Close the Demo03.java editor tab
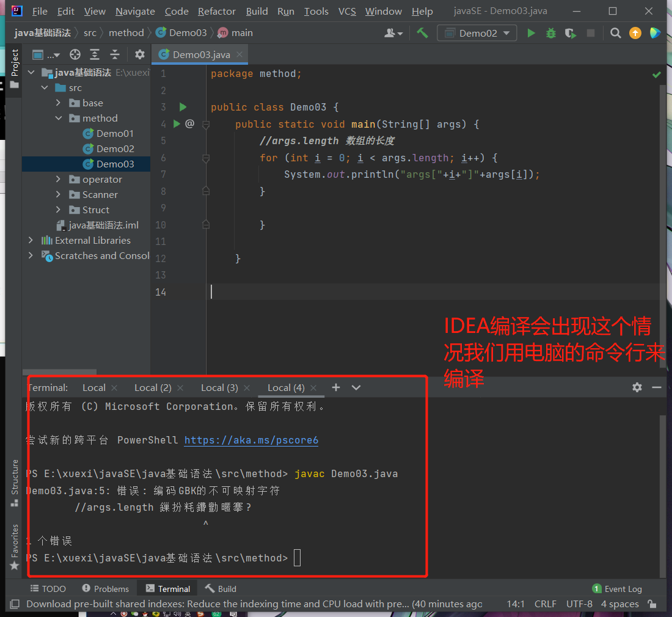The image size is (672, 617). click(239, 54)
